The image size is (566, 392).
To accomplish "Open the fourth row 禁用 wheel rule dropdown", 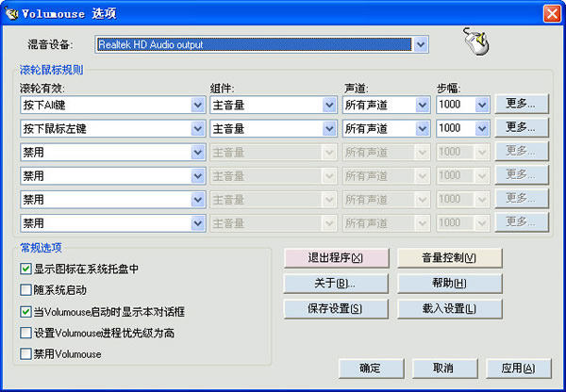I will (113, 176).
